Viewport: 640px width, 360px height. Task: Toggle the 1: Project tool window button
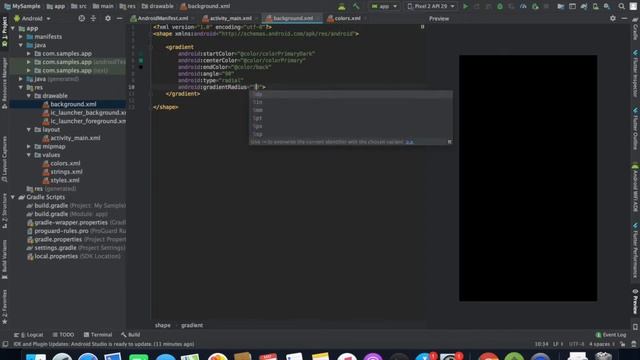click(4, 31)
